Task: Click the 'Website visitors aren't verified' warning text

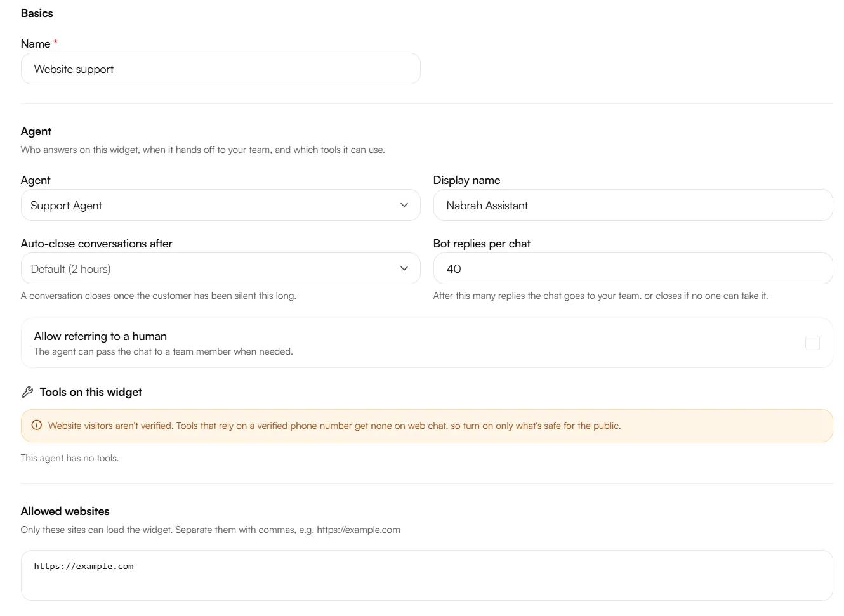Action: click(334, 426)
